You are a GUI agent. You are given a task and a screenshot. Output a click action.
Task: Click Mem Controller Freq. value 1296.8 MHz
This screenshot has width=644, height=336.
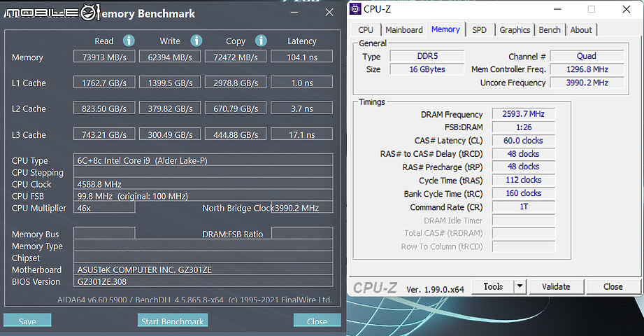pos(587,69)
